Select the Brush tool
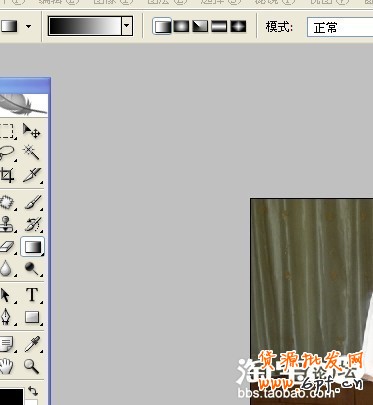 point(32,202)
